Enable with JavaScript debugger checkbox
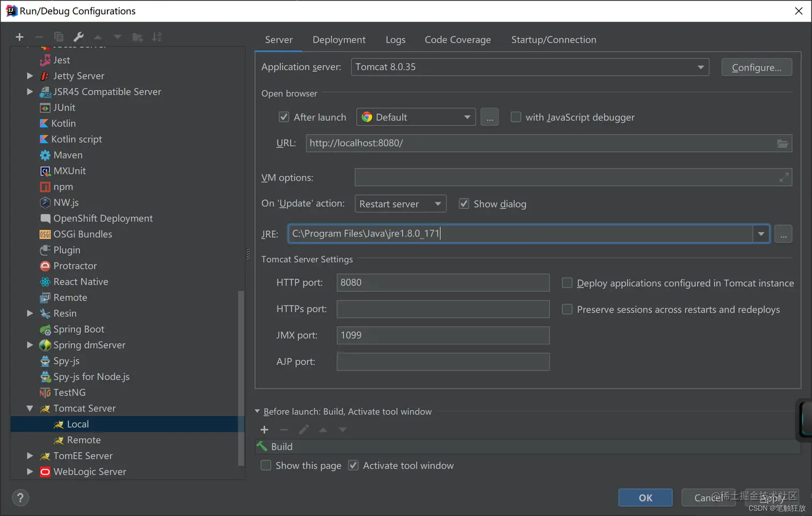 tap(516, 117)
